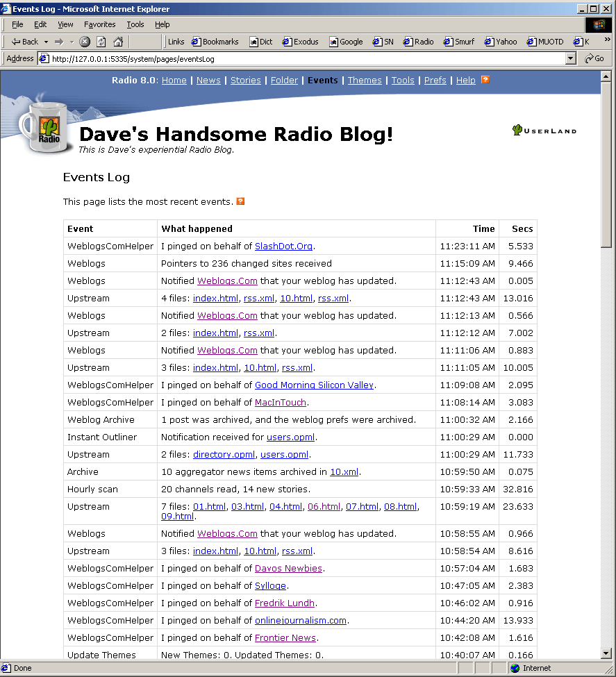Click the 'Links' toolbar label

[176, 42]
